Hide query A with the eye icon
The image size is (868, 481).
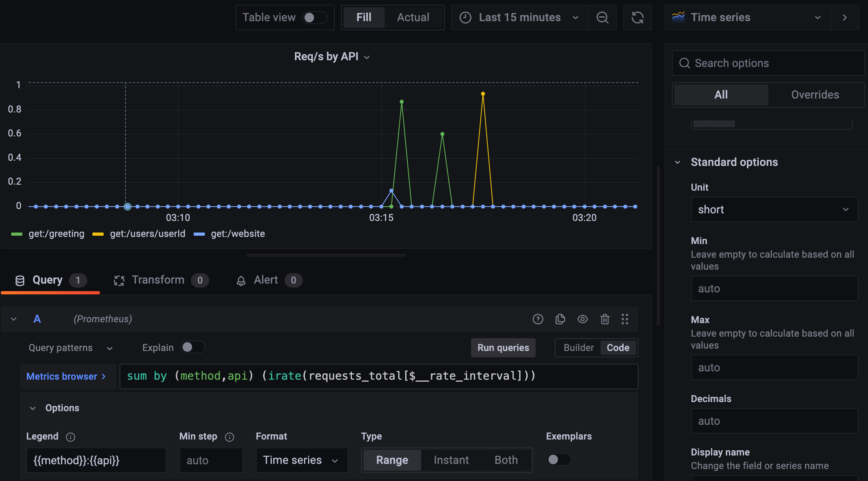point(582,319)
